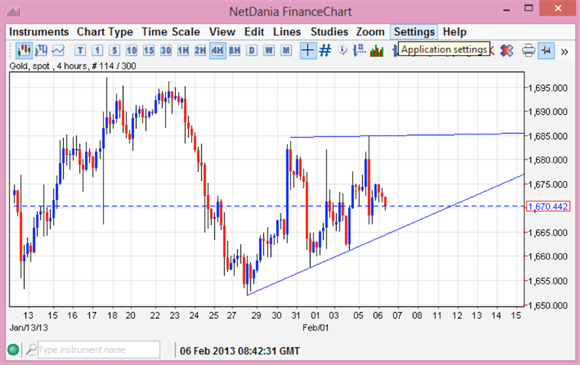Select the candlestick chart type icon
The image size is (580, 365).
(24, 50)
